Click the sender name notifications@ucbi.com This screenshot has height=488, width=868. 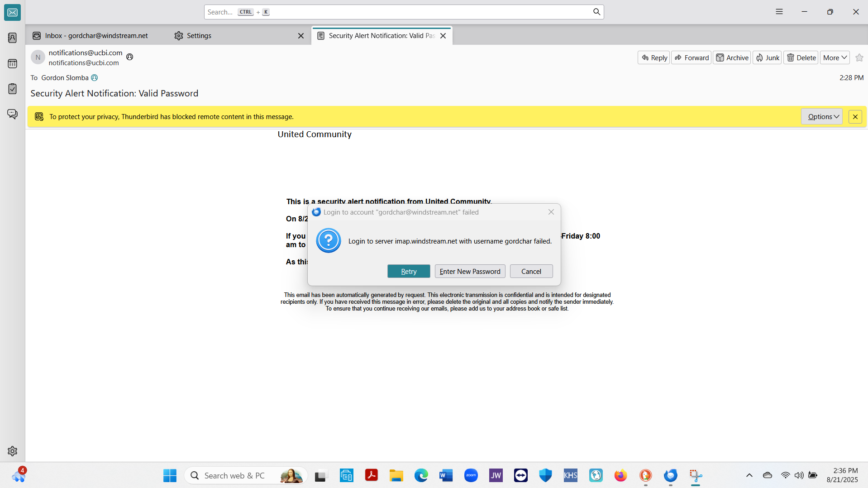(x=86, y=53)
